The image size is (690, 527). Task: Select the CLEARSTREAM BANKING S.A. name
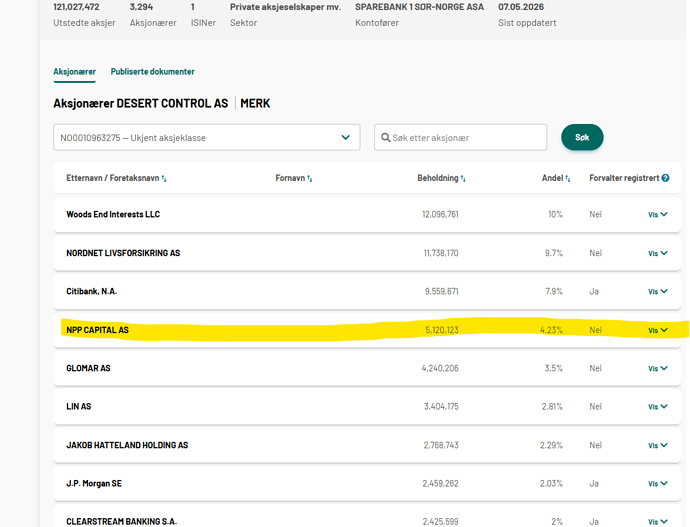[121, 522]
